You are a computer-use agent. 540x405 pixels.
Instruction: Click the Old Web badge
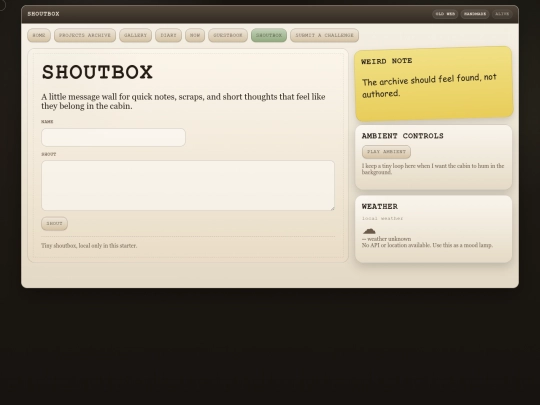point(445,14)
